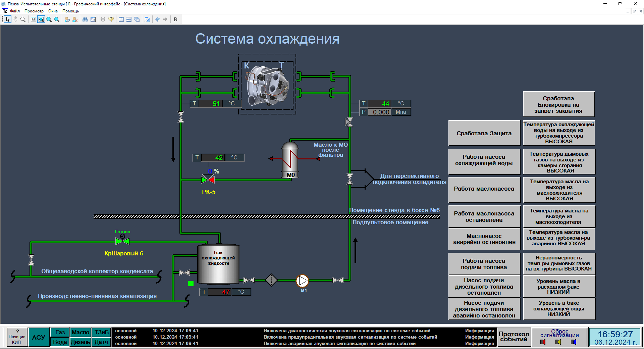
Task: Open the help question-mark icon
Action: (x=111, y=19)
